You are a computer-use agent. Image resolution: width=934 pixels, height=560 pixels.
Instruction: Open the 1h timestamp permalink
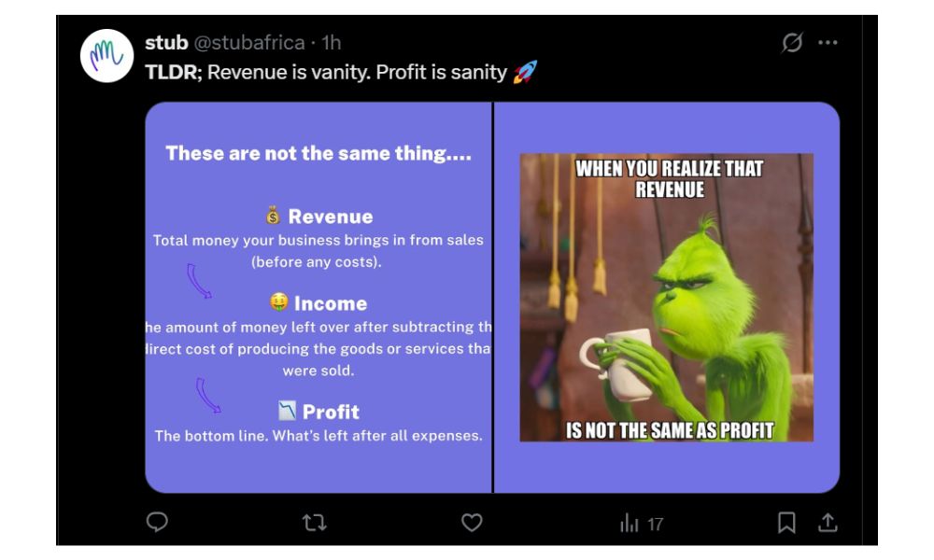(x=332, y=43)
